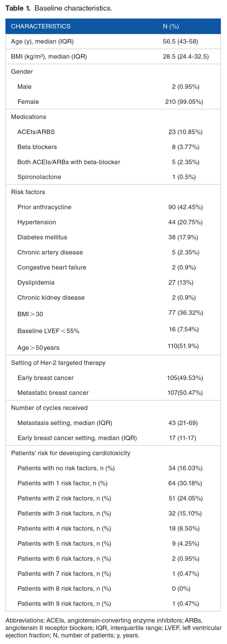Select the Age median value 56.5 (43-58)
227x644 pixels.
(x=182, y=41)
